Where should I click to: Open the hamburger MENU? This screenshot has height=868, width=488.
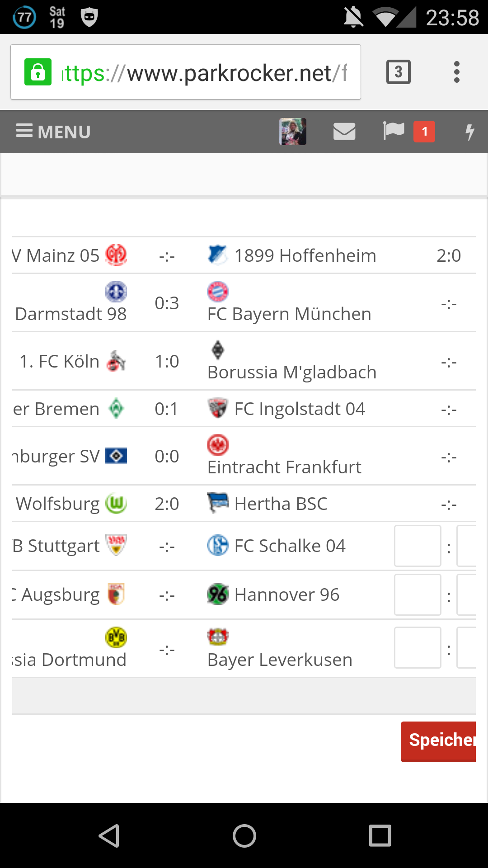53,132
